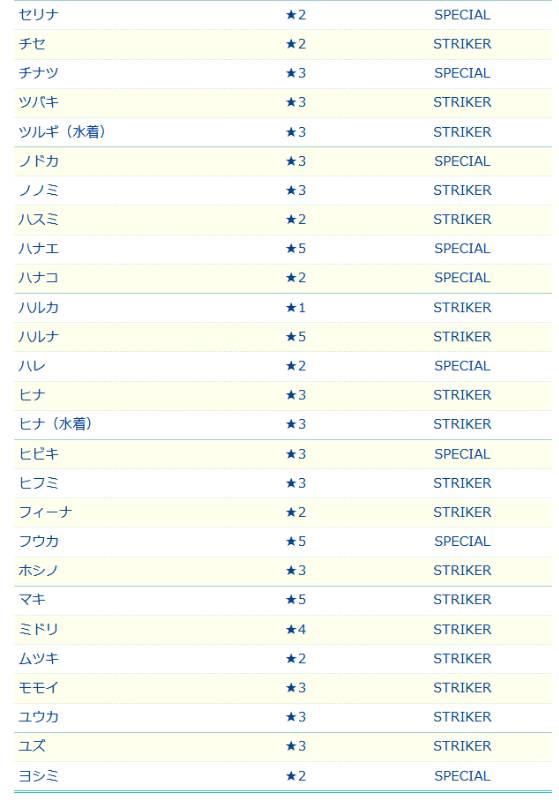This screenshot has width=559, height=800.
Task: Open the ハレ character link
Action: coord(32,366)
